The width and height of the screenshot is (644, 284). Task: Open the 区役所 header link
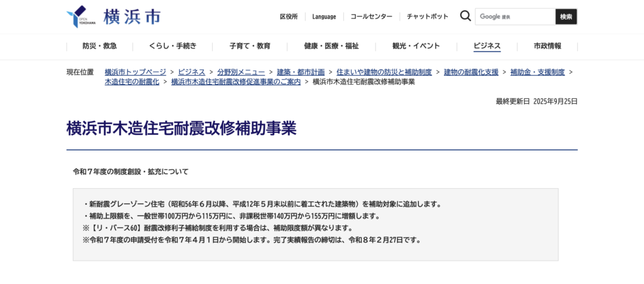(x=289, y=16)
